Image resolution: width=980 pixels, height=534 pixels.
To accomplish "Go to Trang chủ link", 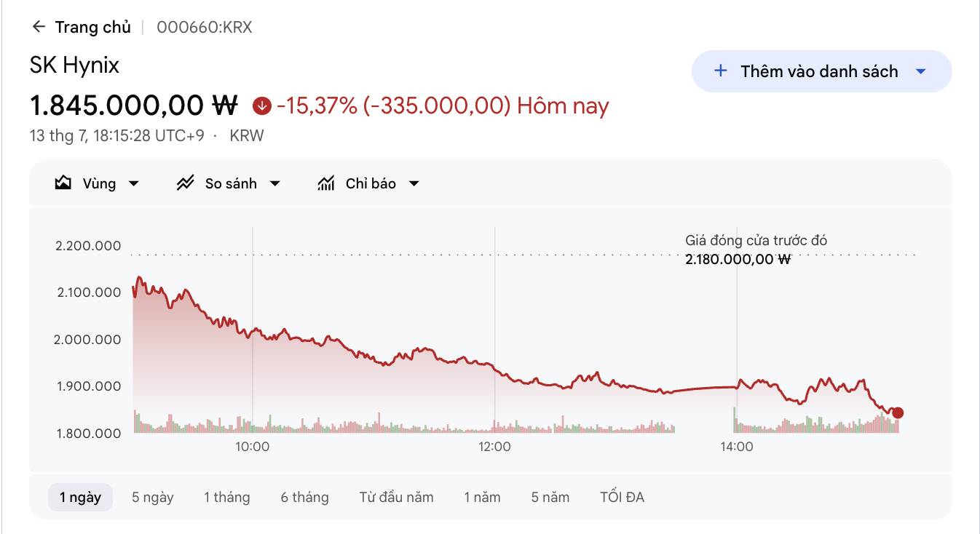I will point(93,27).
